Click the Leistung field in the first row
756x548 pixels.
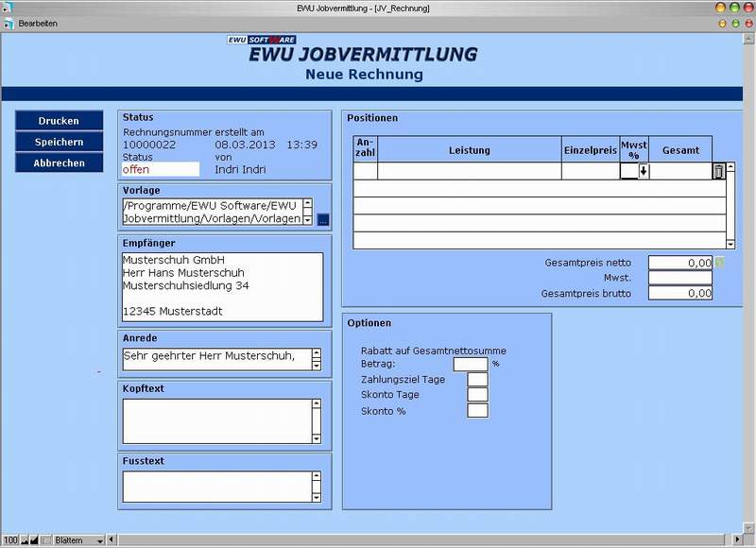point(470,171)
